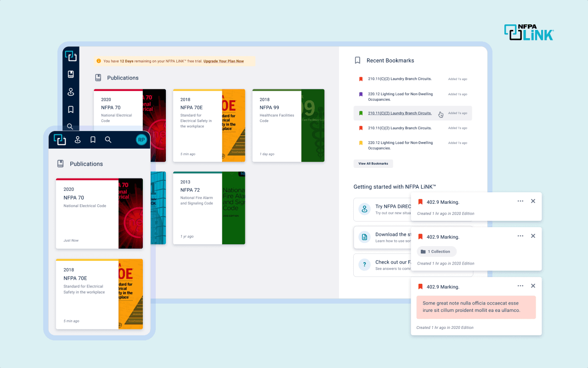Image resolution: width=588 pixels, height=368 pixels.
Task: Close the bookmark card showing 1 Collection
Action: click(x=533, y=236)
